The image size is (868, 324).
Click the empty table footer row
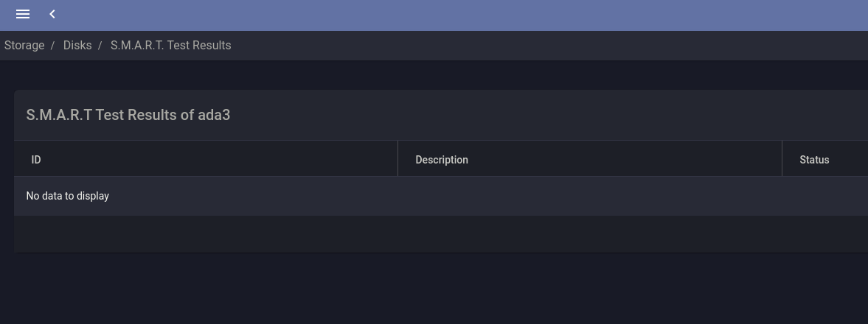[440, 234]
